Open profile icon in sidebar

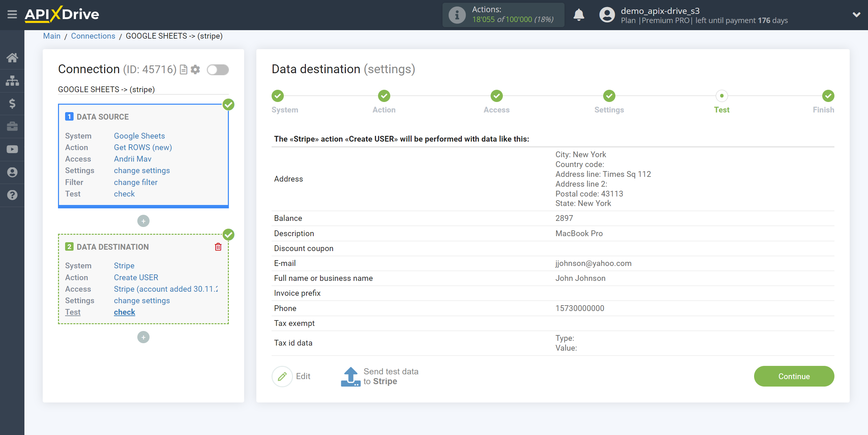(12, 172)
